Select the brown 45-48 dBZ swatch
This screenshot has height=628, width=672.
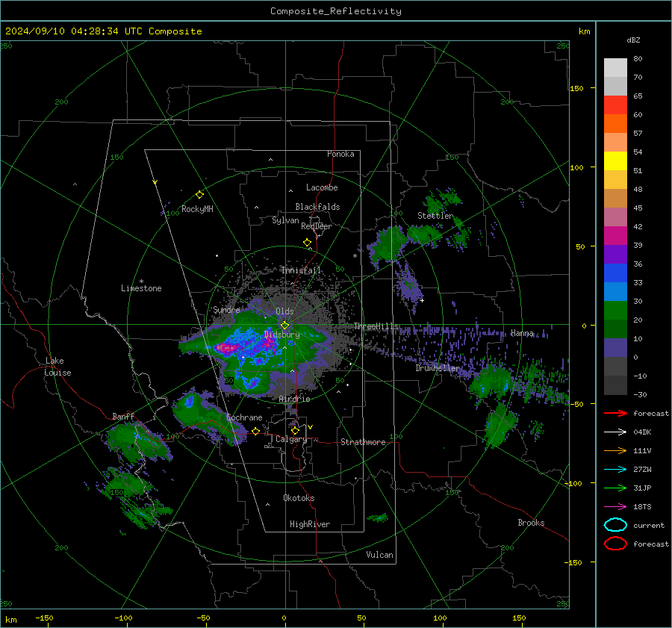point(615,199)
